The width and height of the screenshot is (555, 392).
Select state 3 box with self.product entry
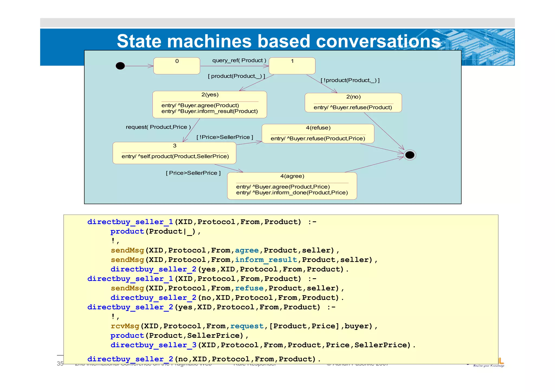(x=174, y=153)
